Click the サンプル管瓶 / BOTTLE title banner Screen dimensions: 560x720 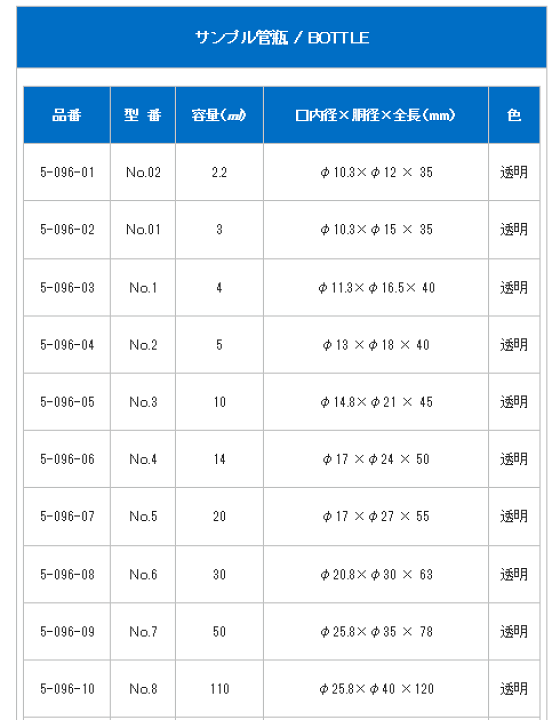click(281, 37)
